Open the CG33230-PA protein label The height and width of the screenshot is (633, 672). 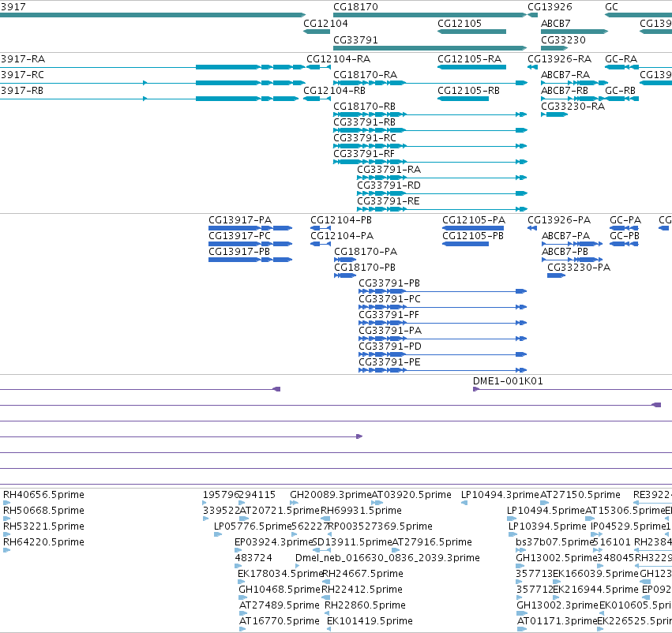point(579,268)
